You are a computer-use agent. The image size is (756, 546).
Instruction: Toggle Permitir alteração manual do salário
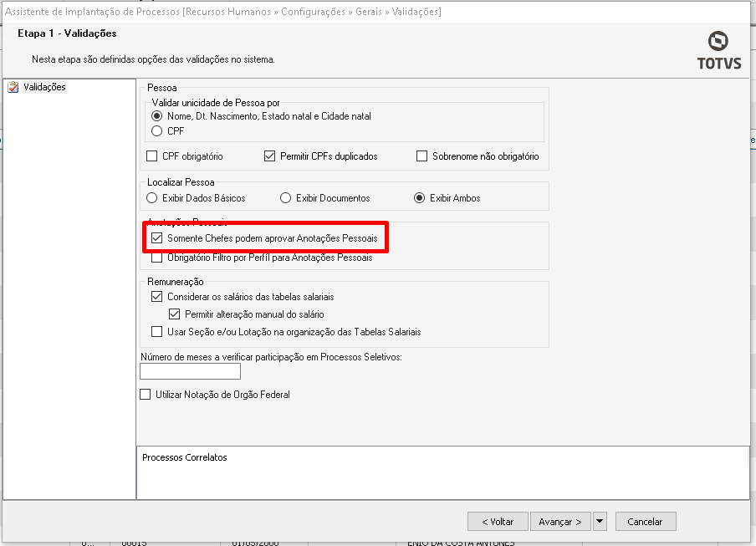[174, 314]
